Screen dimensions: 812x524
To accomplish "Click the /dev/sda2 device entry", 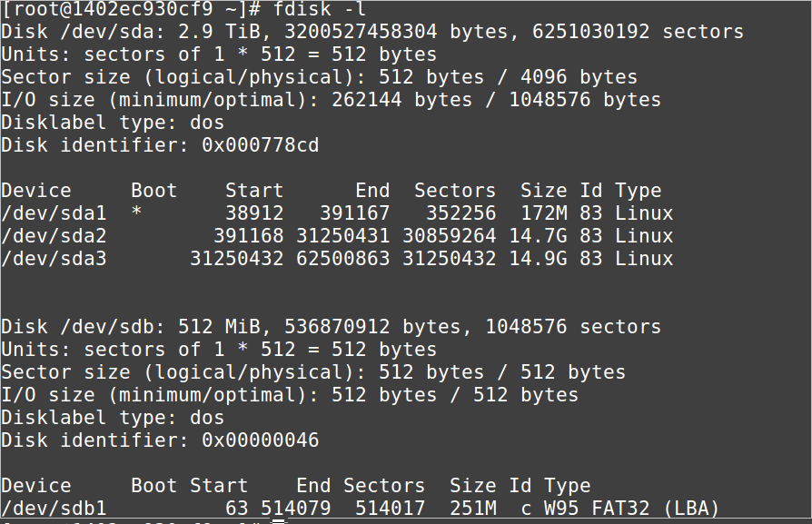I will (54, 236).
